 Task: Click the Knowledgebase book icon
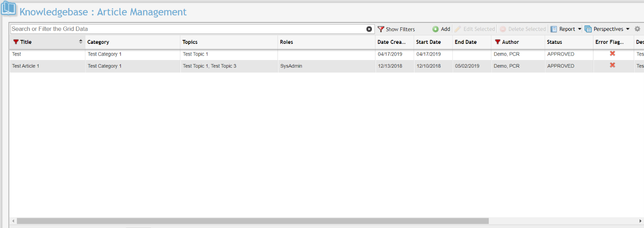click(x=9, y=9)
